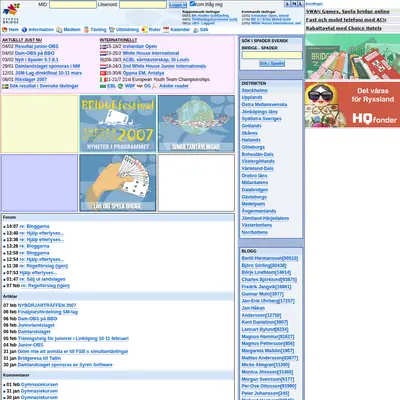Open NYBÖRJARTRÄFFEN 2007 article
Screen dimensions: 400x400
47,305
